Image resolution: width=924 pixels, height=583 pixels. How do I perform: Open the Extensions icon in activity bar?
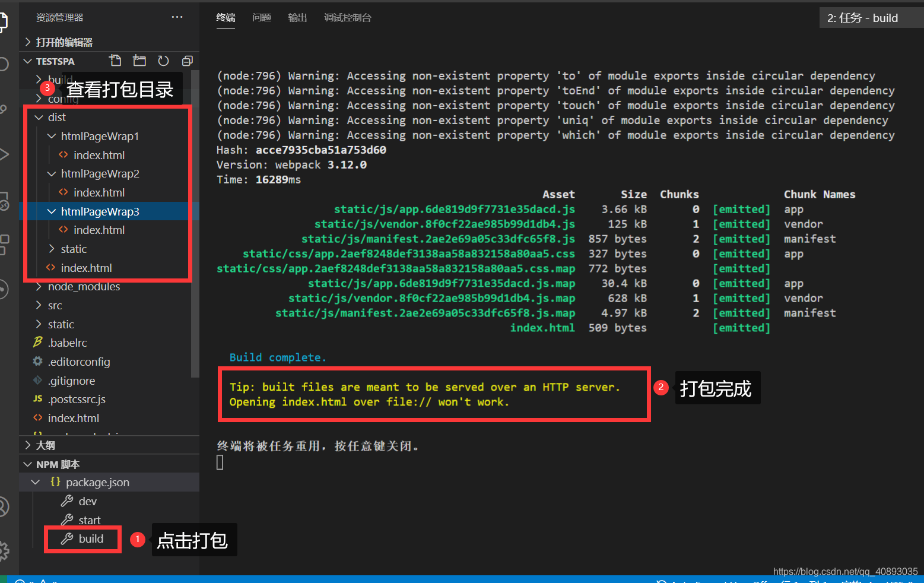tap(4, 245)
